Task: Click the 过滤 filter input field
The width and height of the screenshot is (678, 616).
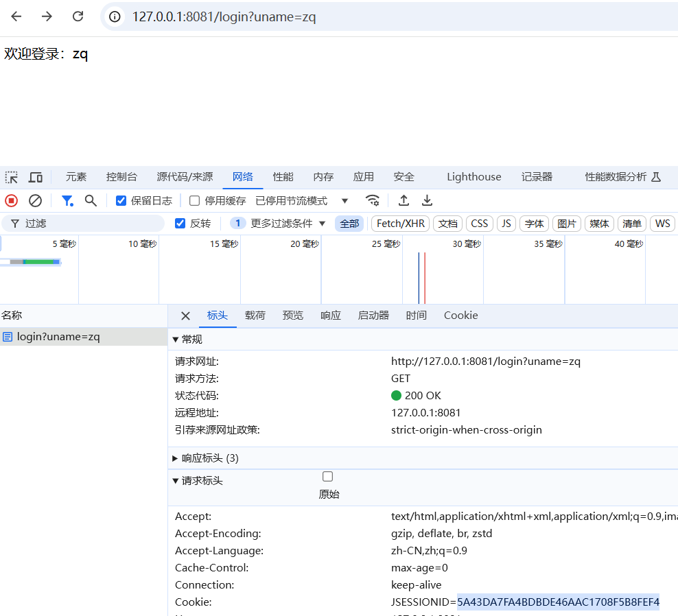Action: pos(83,224)
